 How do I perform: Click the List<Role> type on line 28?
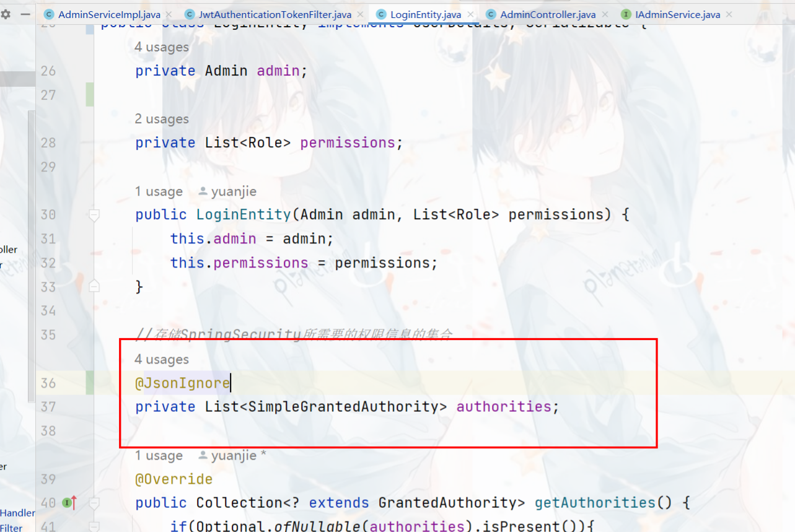tap(248, 143)
